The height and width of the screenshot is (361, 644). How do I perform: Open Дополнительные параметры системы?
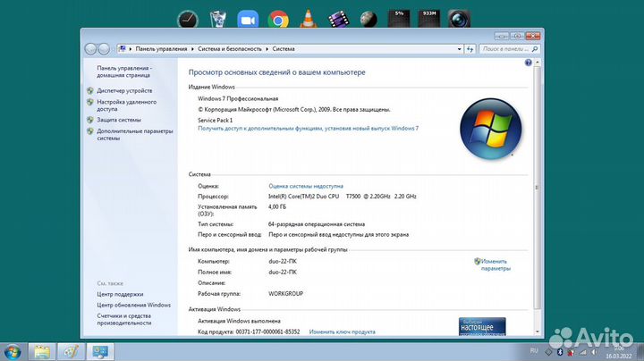tap(135, 135)
